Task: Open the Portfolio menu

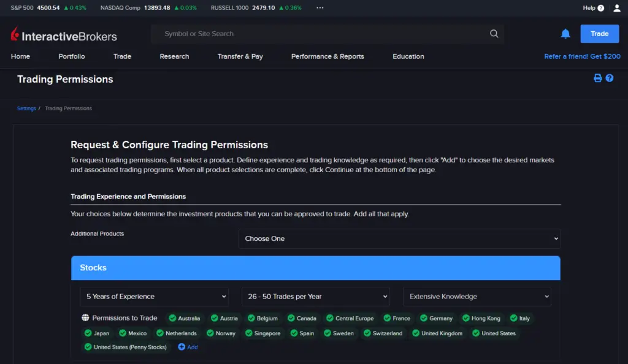Action: 72,56
